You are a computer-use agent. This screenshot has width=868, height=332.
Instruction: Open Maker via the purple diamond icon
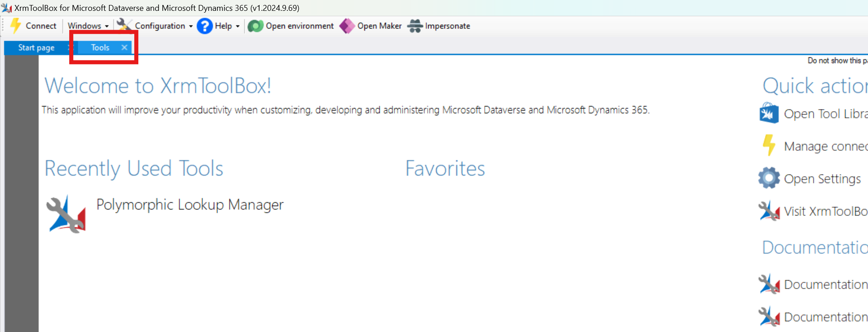click(x=347, y=26)
